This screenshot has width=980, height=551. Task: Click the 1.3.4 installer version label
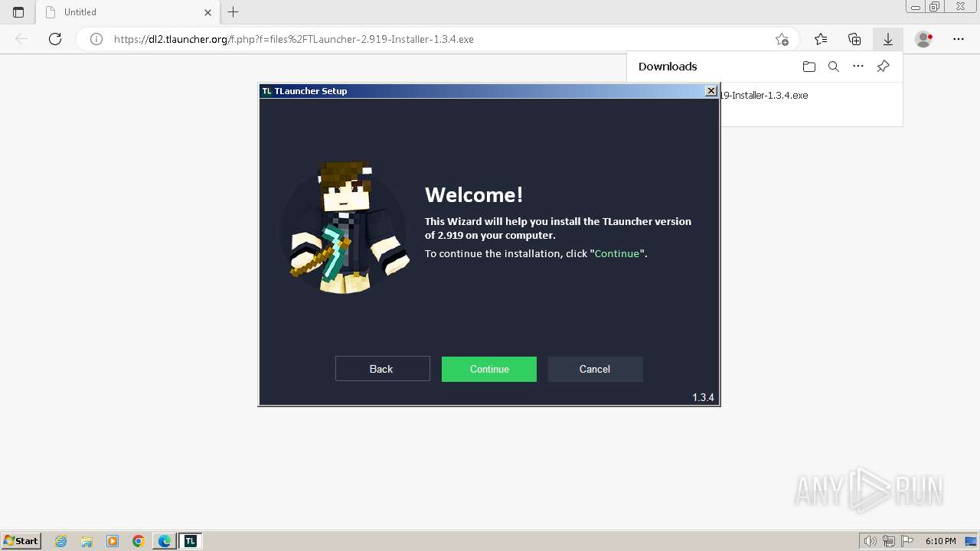click(703, 397)
